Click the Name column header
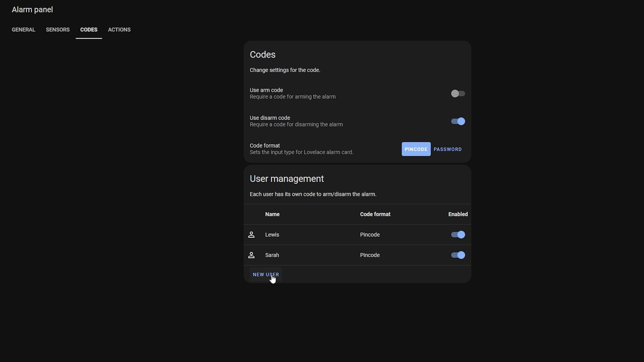 [x=272, y=214]
